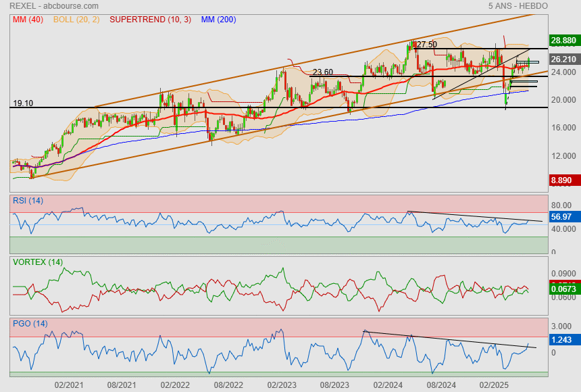Click the red 8.890 price tag

(564, 180)
